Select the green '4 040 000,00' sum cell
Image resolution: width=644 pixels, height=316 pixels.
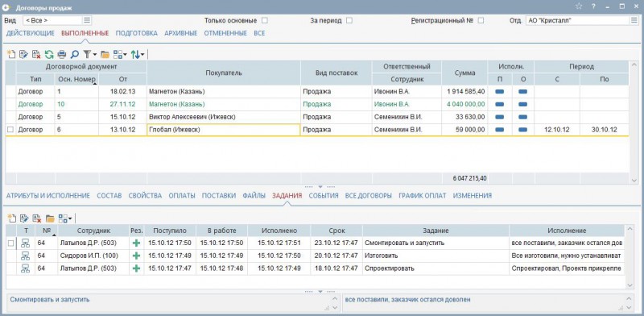465,104
